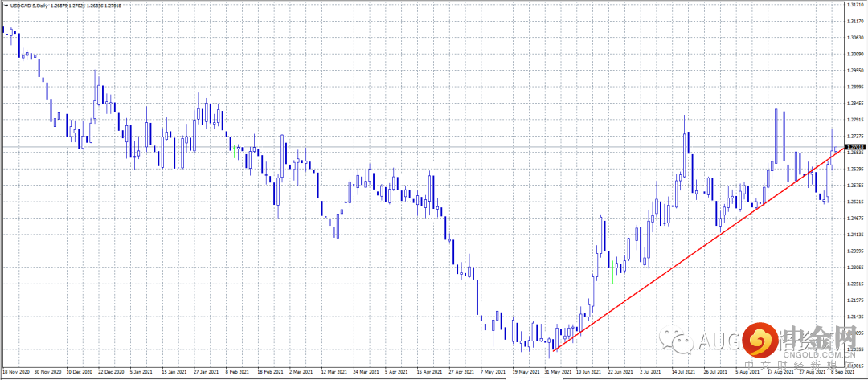Select the red ascending trendline
The height and width of the screenshot is (380, 868).
698,249
